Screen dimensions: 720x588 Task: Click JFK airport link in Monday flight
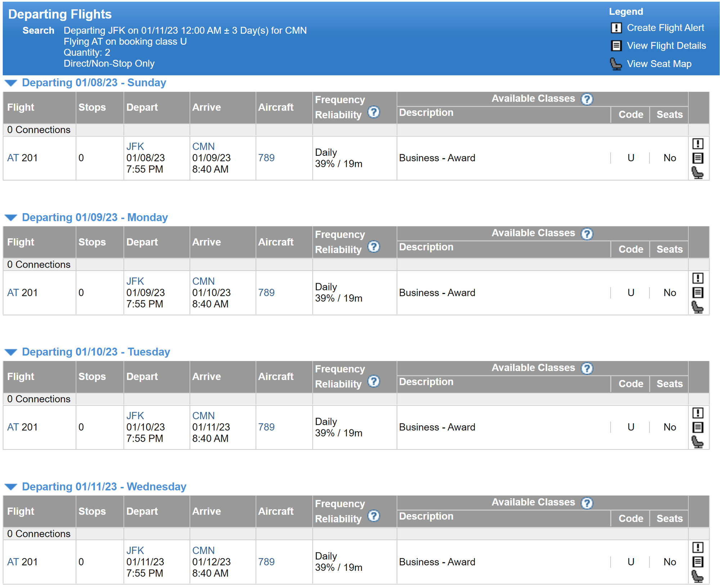point(135,281)
